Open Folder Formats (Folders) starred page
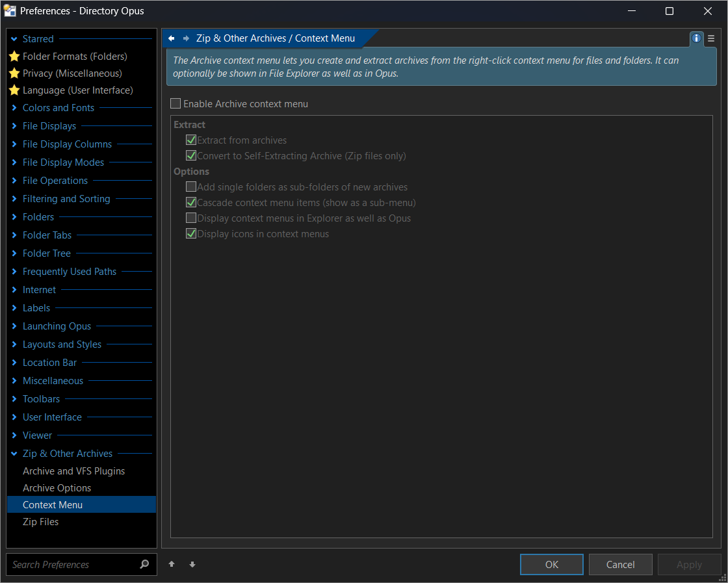The width and height of the screenshot is (728, 583). click(75, 57)
